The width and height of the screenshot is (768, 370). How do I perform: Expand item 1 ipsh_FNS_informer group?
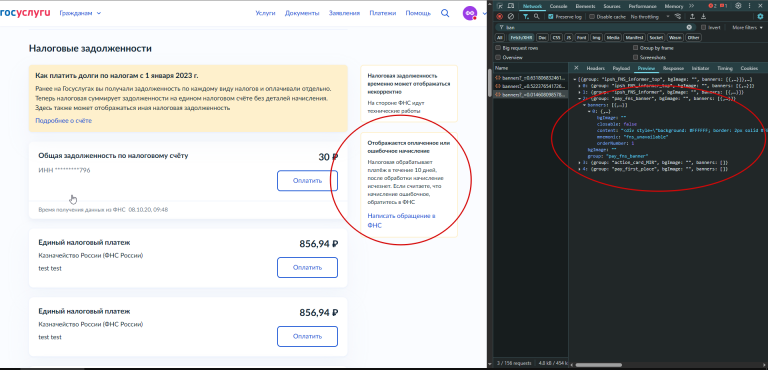[x=579, y=92]
